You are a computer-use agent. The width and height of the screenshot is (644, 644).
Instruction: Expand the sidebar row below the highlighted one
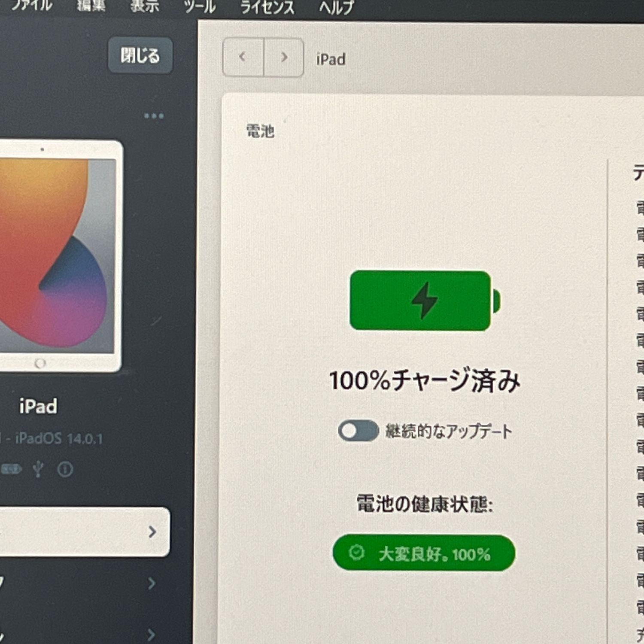click(151, 583)
